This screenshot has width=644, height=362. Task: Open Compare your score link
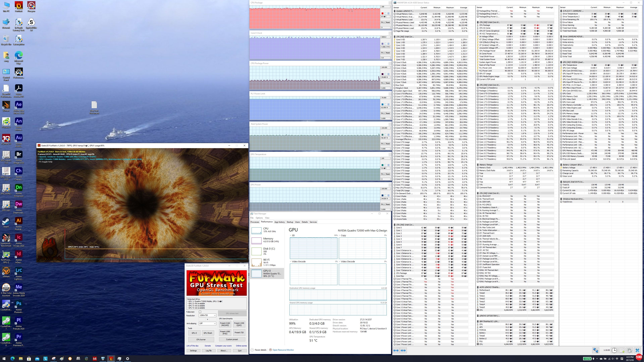[x=223, y=346]
